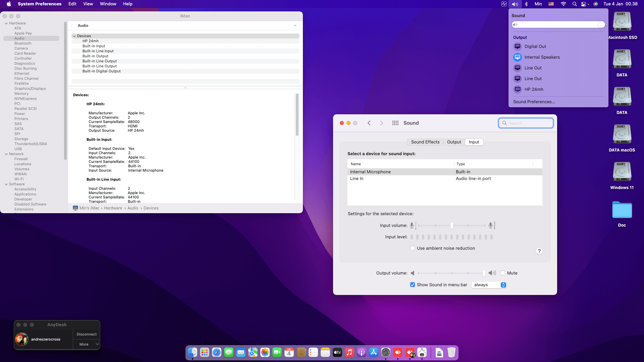Collapse the Devices disclosure triangle
The height and width of the screenshot is (362, 644).
pyautogui.click(x=74, y=36)
